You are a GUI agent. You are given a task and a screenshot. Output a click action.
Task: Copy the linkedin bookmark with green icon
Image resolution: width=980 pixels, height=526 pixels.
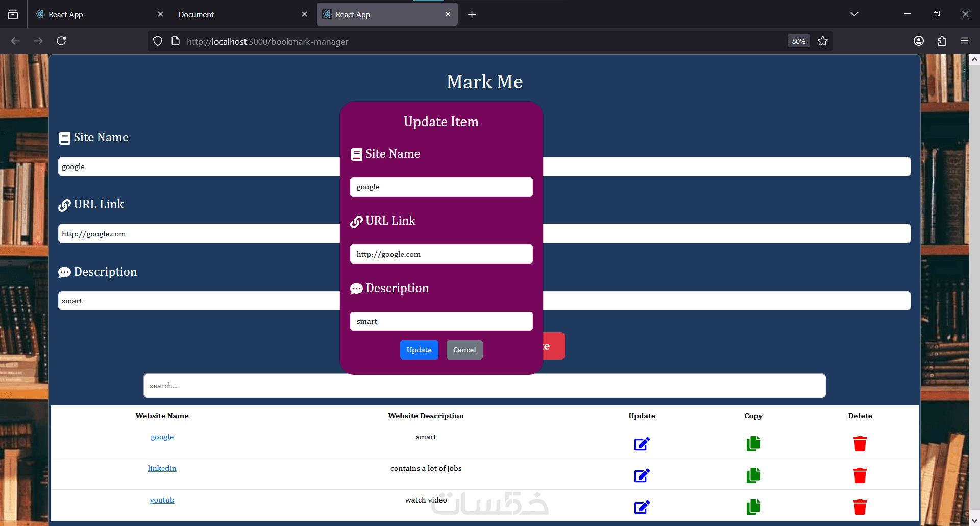pyautogui.click(x=753, y=475)
